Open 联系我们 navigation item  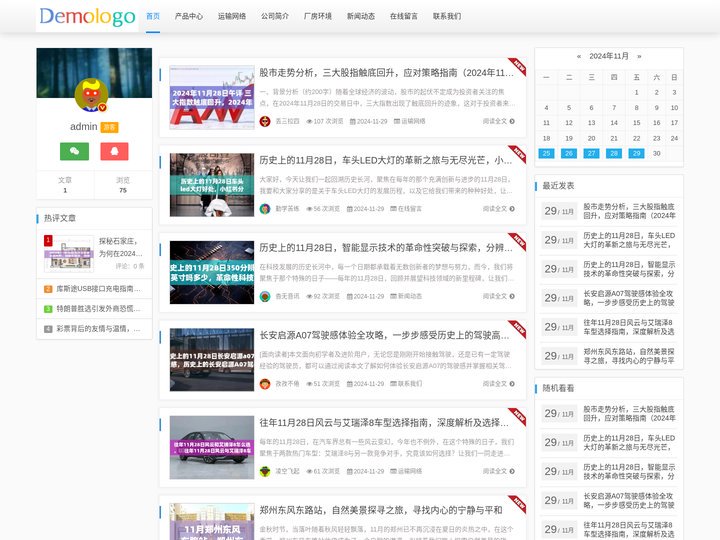(447, 16)
